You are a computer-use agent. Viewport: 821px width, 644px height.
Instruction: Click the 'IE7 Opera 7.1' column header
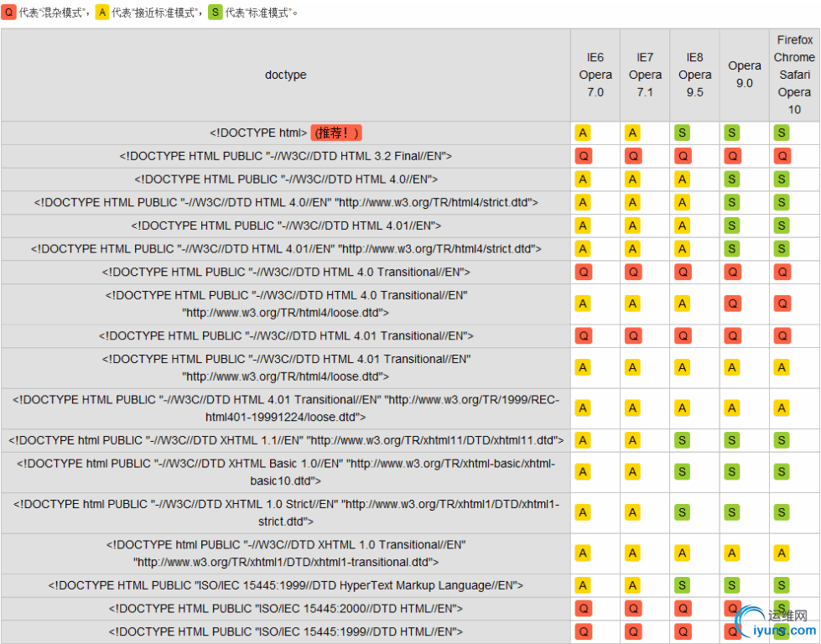pos(645,75)
